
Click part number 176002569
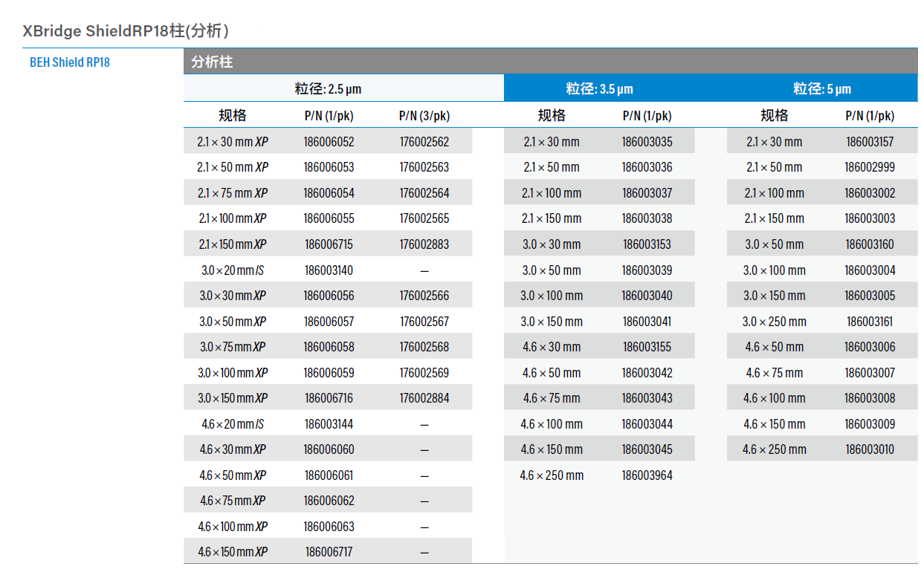point(424,373)
